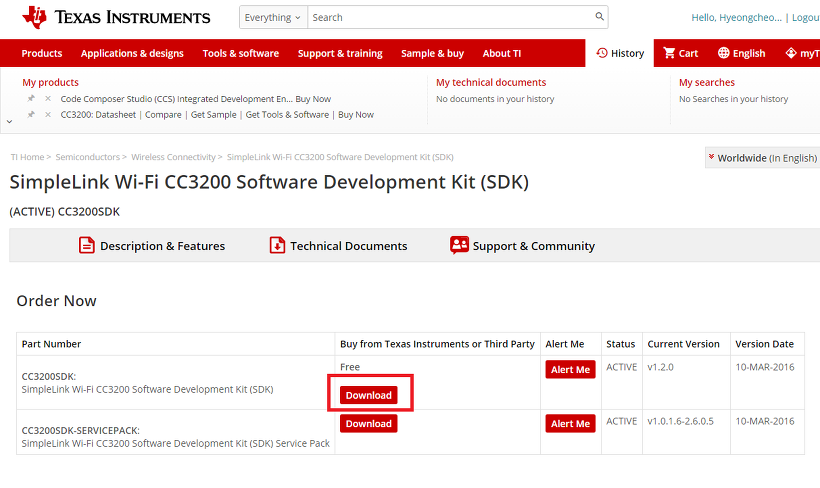
Task: Click the CC3200 Get Sample link
Action: (213, 115)
